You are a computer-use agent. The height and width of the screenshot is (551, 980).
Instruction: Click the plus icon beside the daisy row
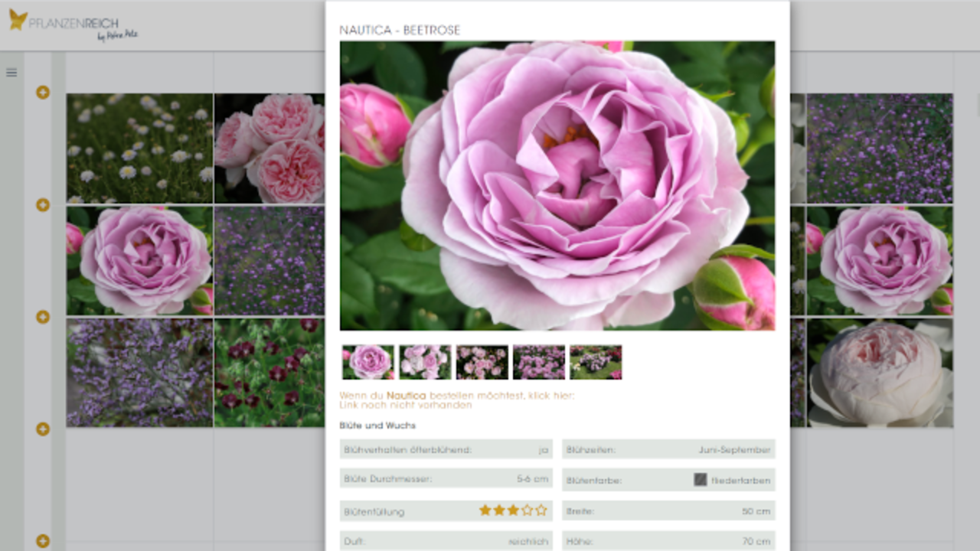point(43,93)
